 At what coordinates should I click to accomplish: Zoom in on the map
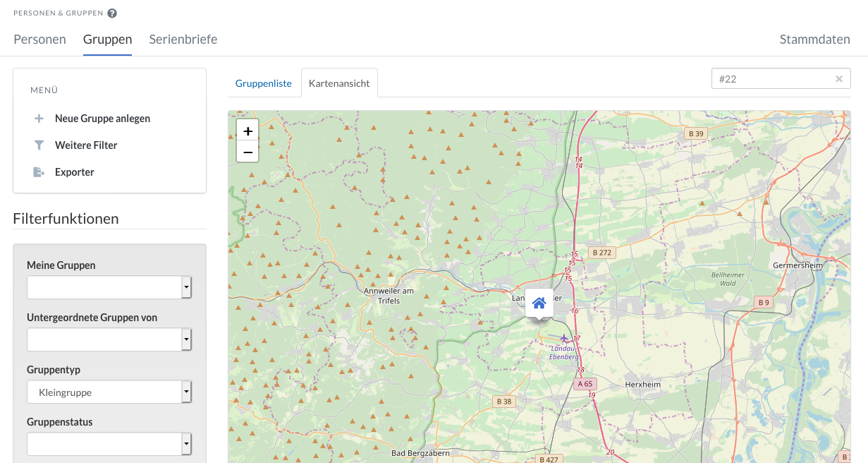247,131
